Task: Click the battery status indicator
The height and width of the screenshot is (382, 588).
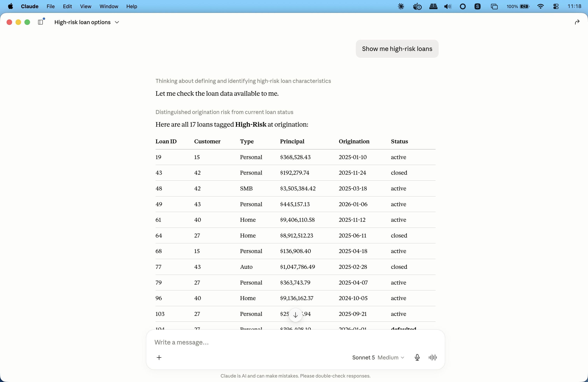Action: 518,6
